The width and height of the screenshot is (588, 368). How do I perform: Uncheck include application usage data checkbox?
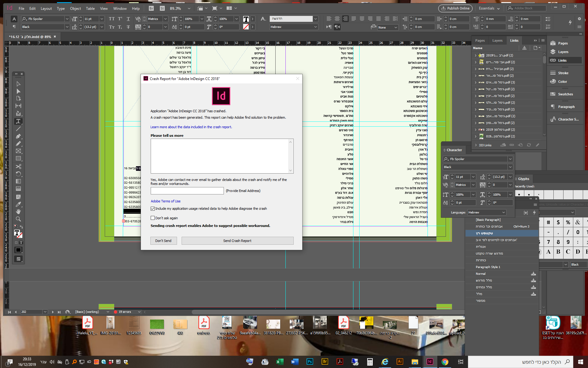pyautogui.click(x=153, y=209)
